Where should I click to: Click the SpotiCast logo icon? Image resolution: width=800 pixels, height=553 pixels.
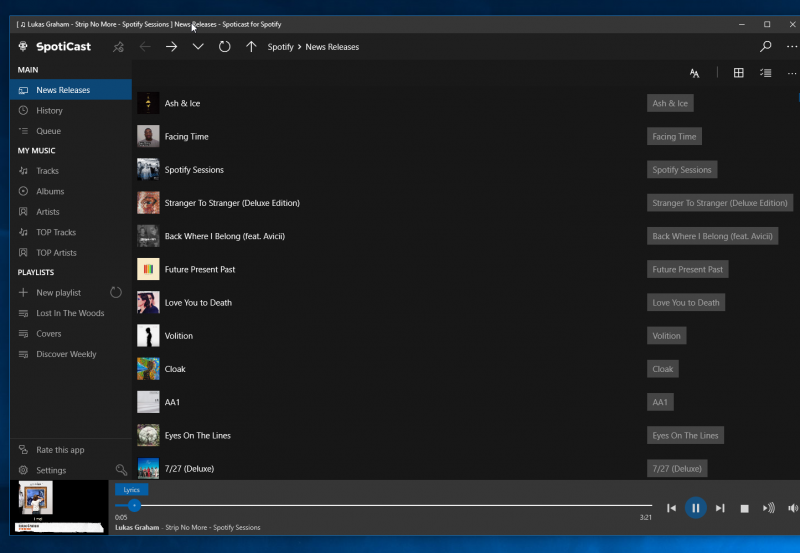point(23,46)
